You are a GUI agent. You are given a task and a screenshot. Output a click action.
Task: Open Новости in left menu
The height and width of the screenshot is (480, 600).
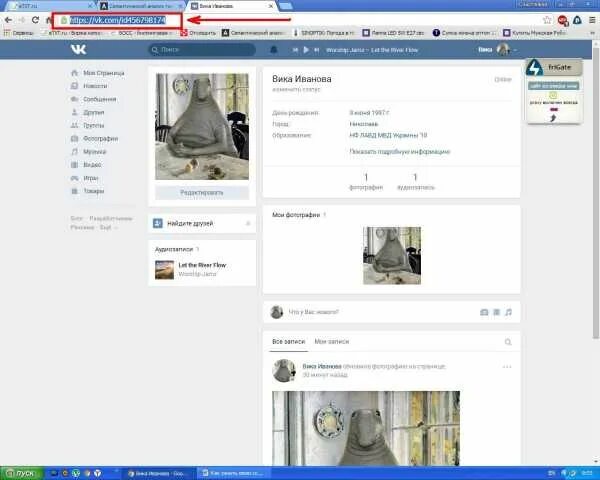[x=90, y=86]
